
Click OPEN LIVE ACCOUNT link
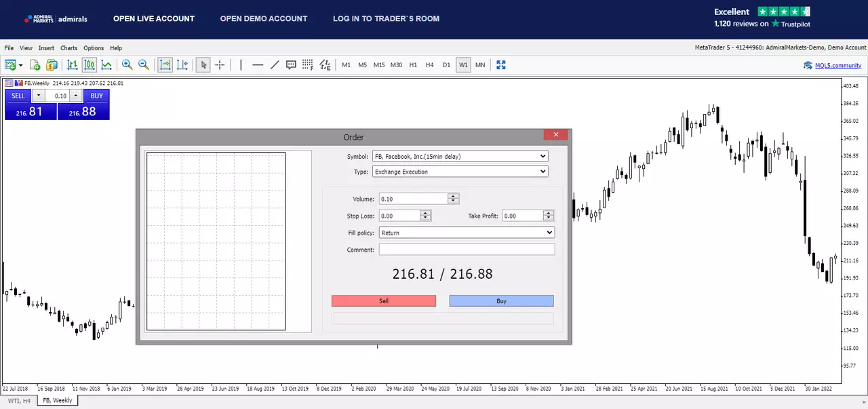154,19
